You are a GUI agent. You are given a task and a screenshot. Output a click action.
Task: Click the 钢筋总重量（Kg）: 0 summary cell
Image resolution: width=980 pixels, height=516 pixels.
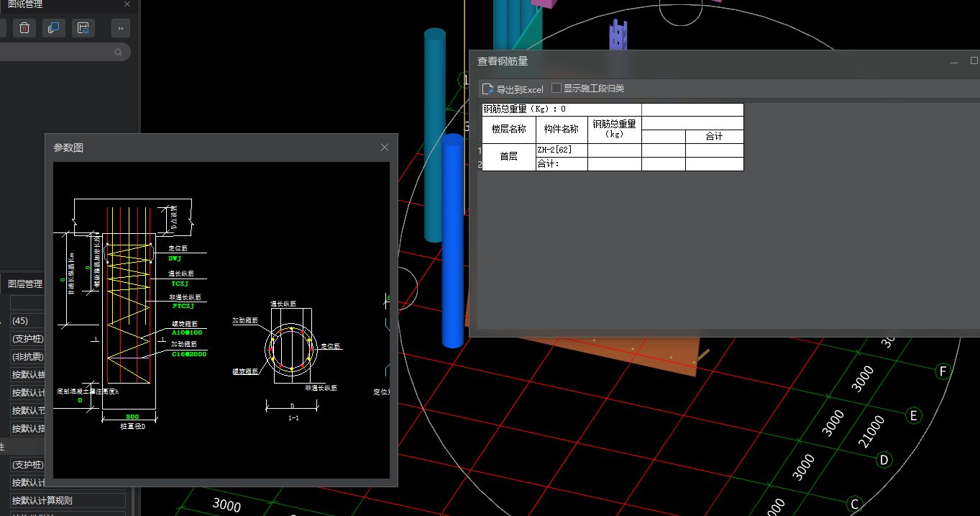click(x=562, y=109)
